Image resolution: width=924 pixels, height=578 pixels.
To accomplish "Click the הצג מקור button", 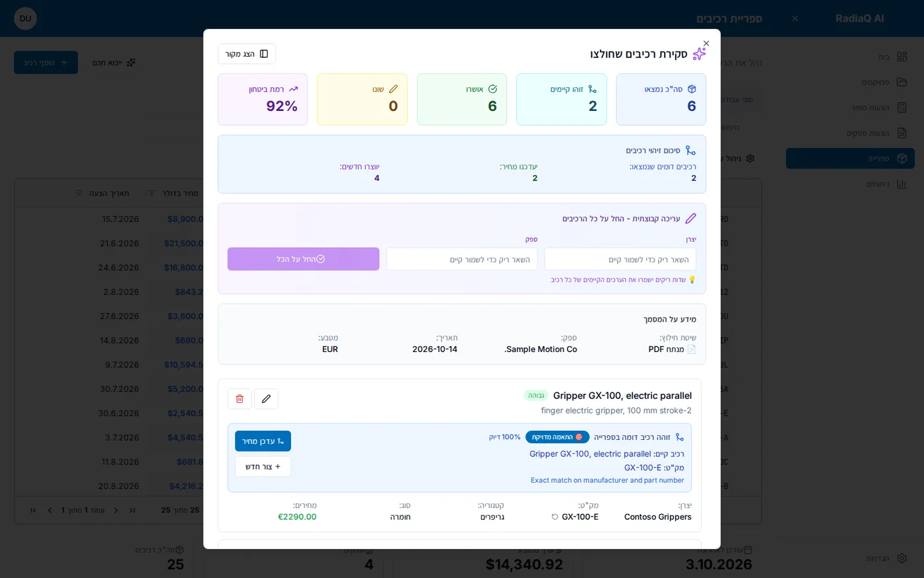I will pos(247,54).
